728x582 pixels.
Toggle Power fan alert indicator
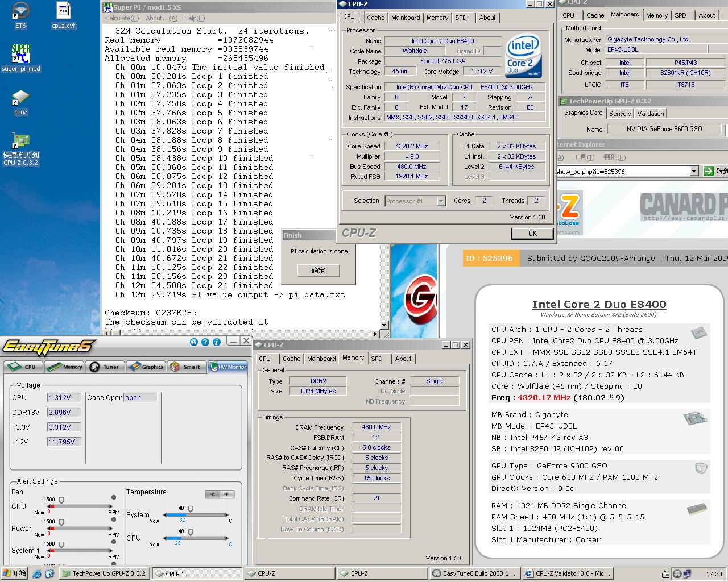(x=114, y=519)
